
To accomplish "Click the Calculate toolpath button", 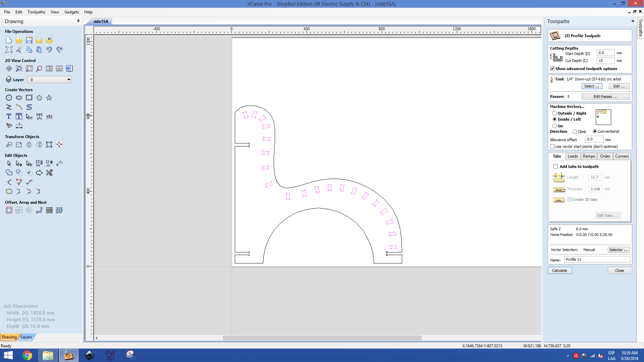I will (559, 270).
